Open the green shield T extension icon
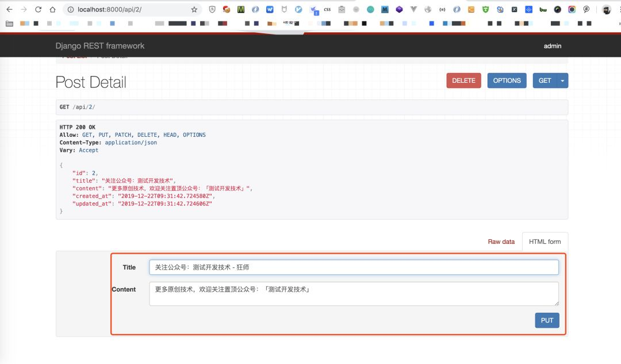The height and width of the screenshot is (364, 621). 485,10
